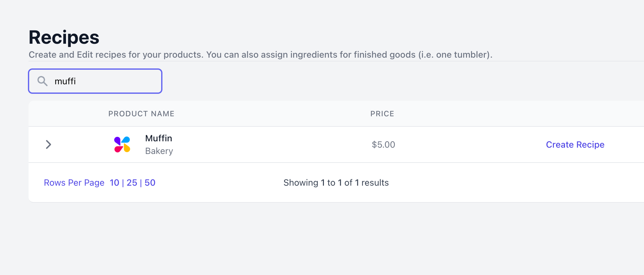644x275 pixels.
Task: Set rows per page to 25
Action: pos(132,183)
